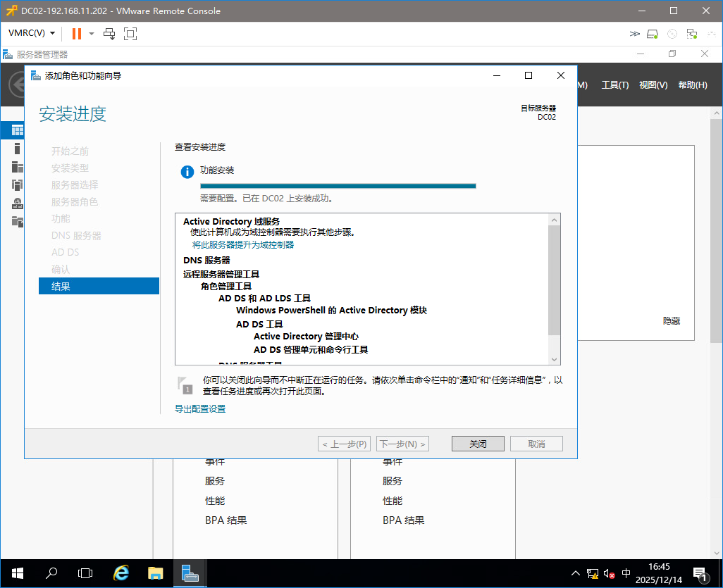Click the results list scroll down arrow
The height and width of the screenshot is (588, 723).
coord(555,359)
